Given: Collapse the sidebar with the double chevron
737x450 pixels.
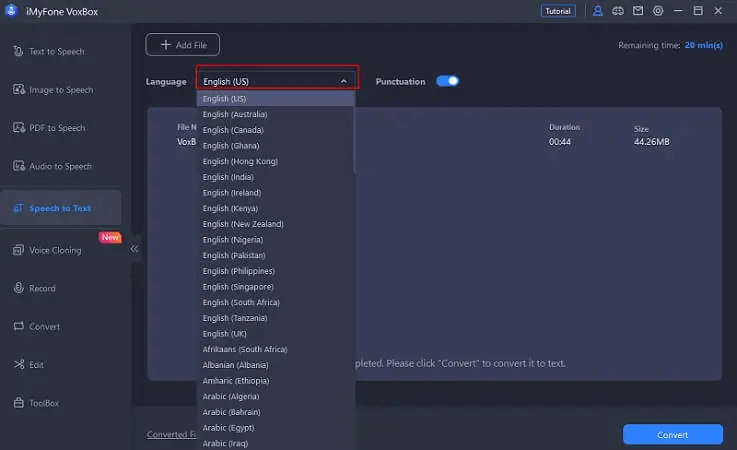Looking at the screenshot, I should click(135, 249).
